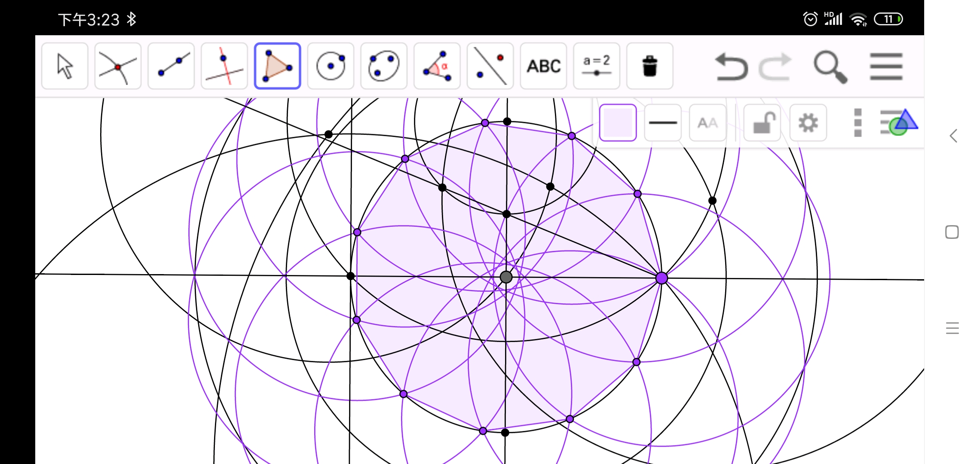Select the Intersect point tool
Viewport: 980px width, 464px height.
tap(118, 66)
